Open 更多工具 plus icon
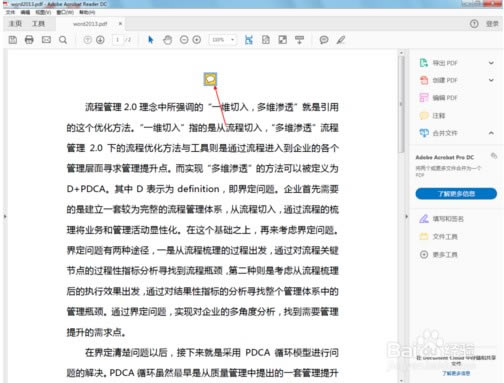The width and height of the screenshot is (504, 383). tap(424, 255)
